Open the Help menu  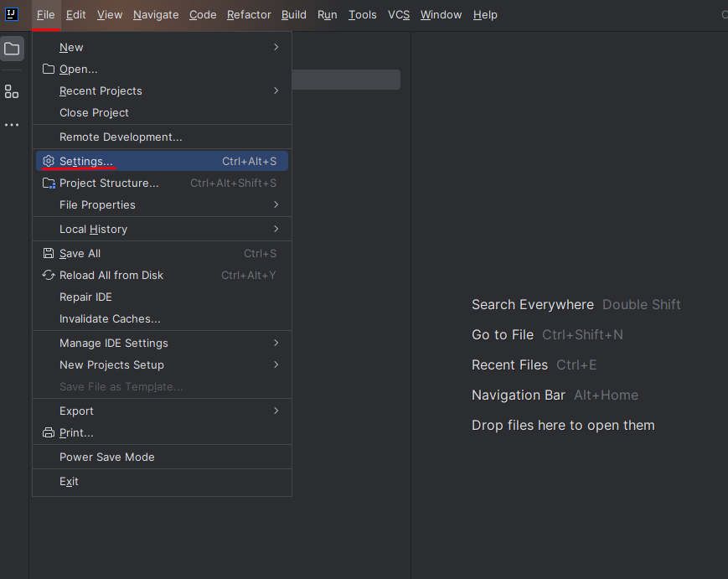[x=485, y=15]
